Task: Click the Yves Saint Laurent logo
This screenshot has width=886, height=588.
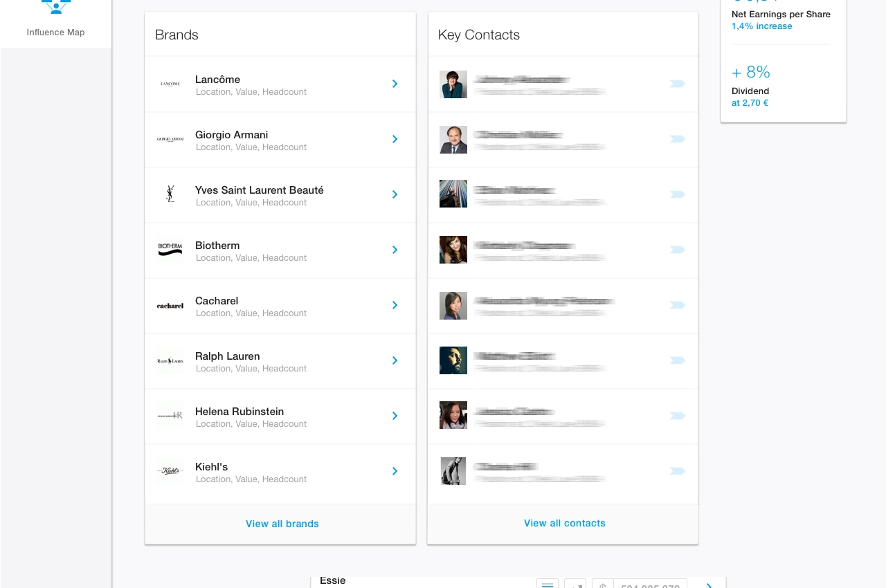Action: point(170,194)
